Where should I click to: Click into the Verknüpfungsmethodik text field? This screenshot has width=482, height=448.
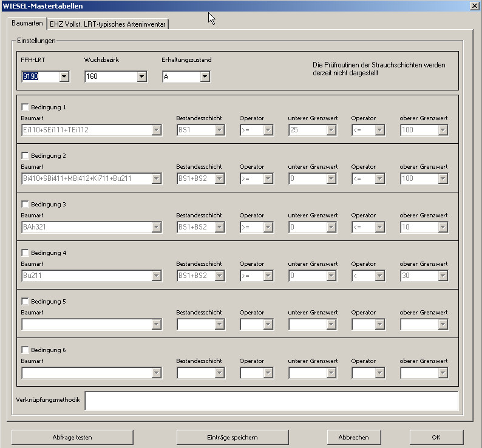(x=271, y=401)
